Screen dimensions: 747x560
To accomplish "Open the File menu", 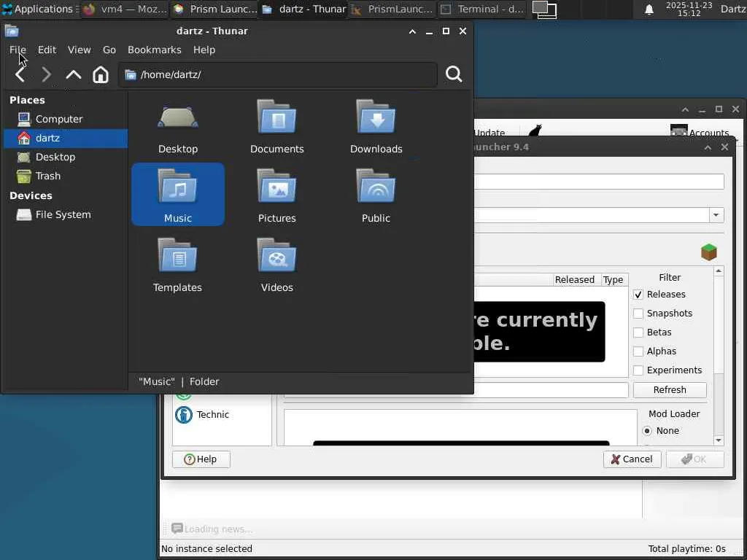I will click(x=18, y=50).
